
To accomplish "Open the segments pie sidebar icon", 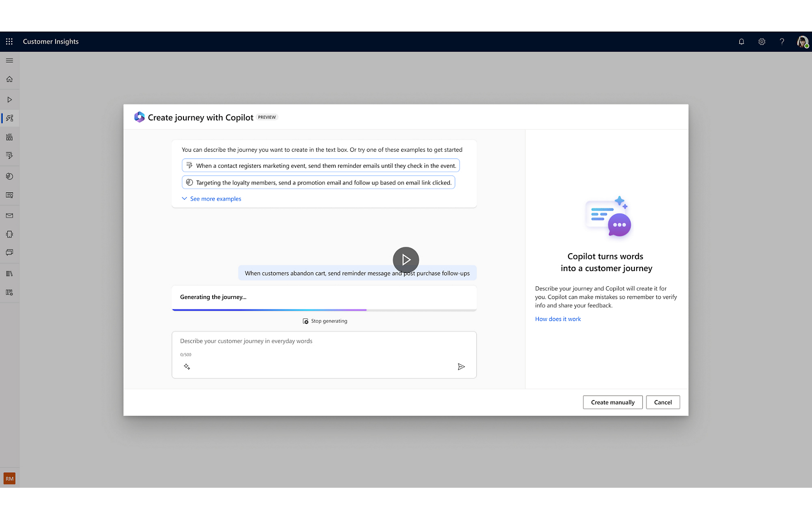I will click(x=9, y=176).
